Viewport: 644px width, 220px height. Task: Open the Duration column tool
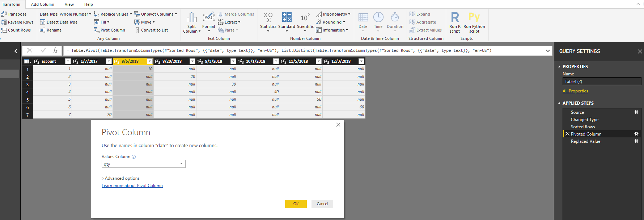(395, 22)
